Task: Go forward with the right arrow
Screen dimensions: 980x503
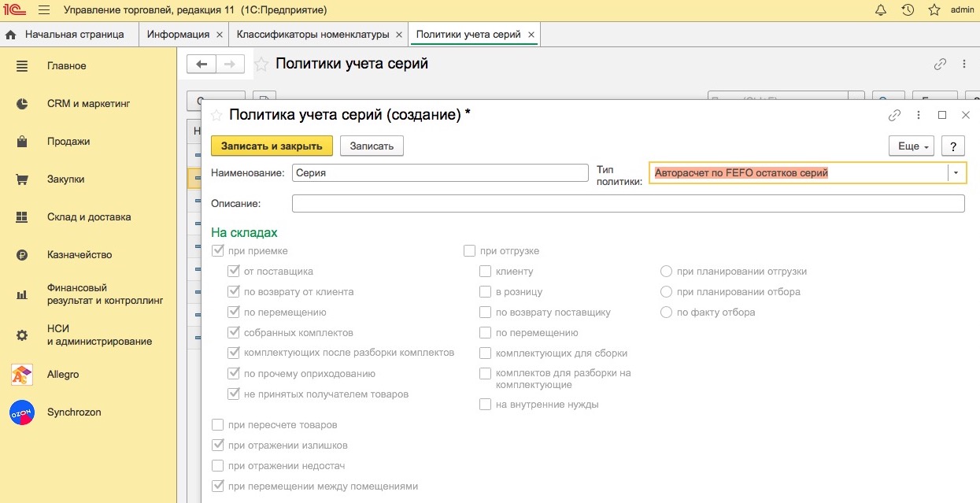Action: pos(230,65)
